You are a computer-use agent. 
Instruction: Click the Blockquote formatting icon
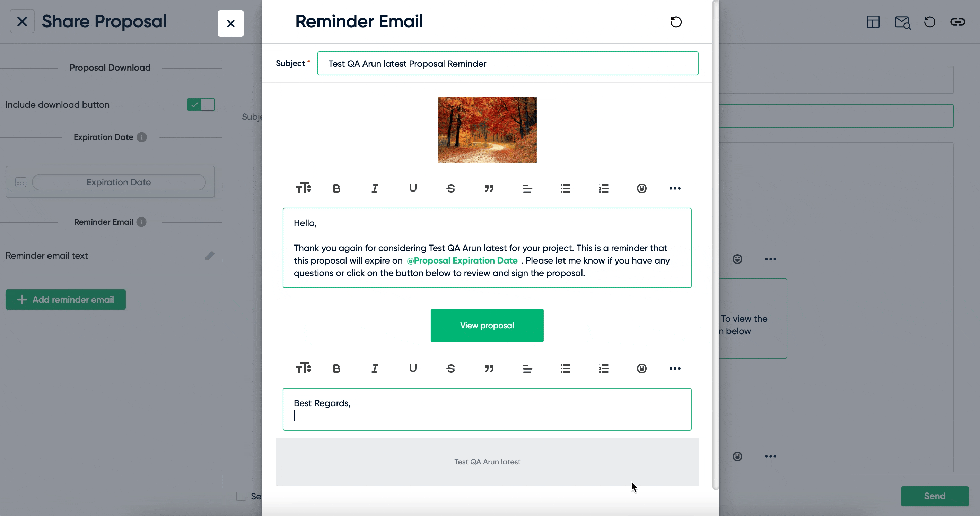489,188
